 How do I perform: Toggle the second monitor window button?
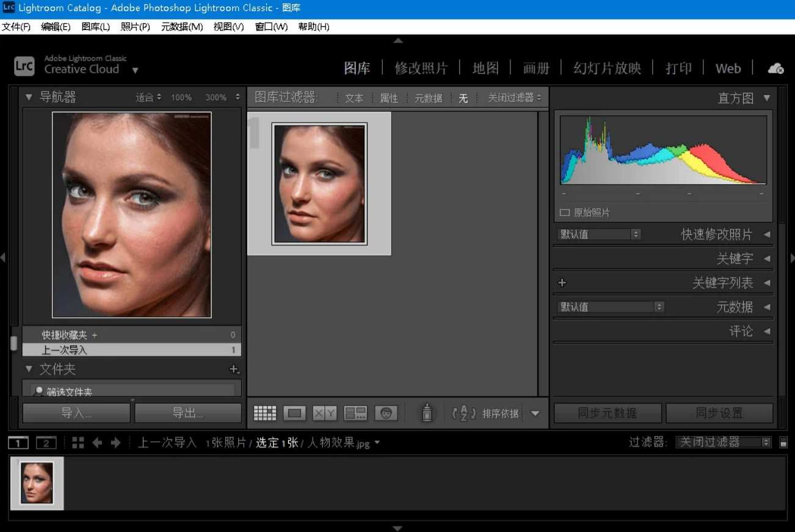tap(46, 443)
